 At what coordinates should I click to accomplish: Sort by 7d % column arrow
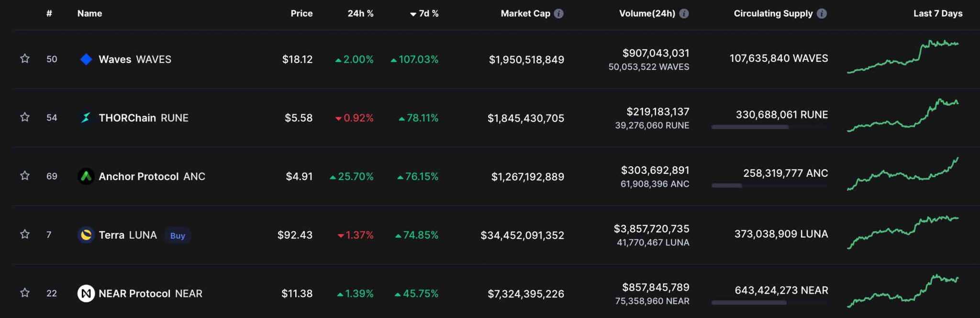[x=413, y=14]
